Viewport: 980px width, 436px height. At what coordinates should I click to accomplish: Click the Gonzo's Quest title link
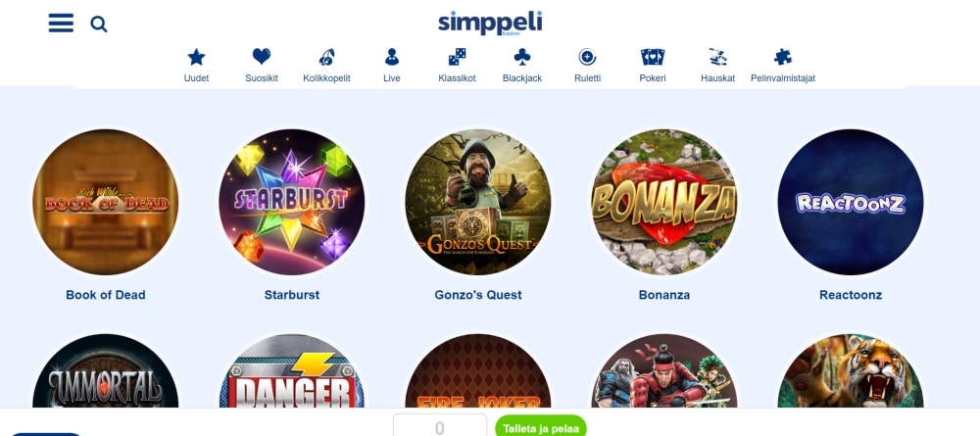pyautogui.click(x=478, y=295)
